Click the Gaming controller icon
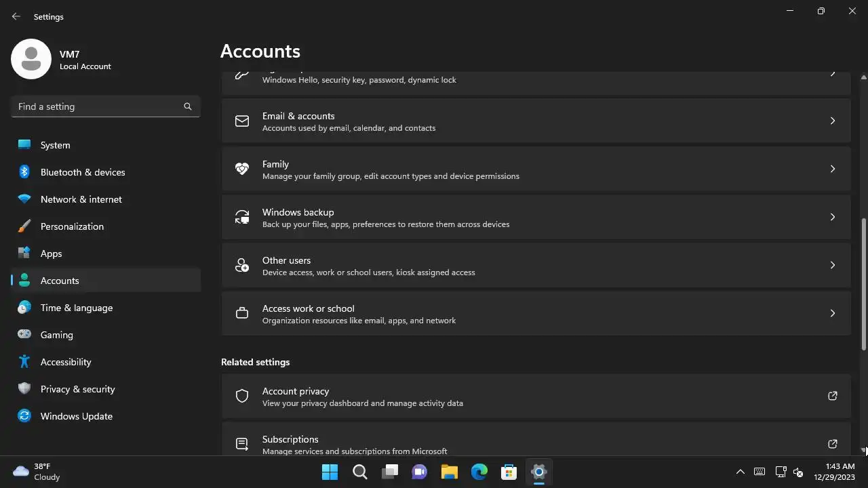 pos(24,334)
